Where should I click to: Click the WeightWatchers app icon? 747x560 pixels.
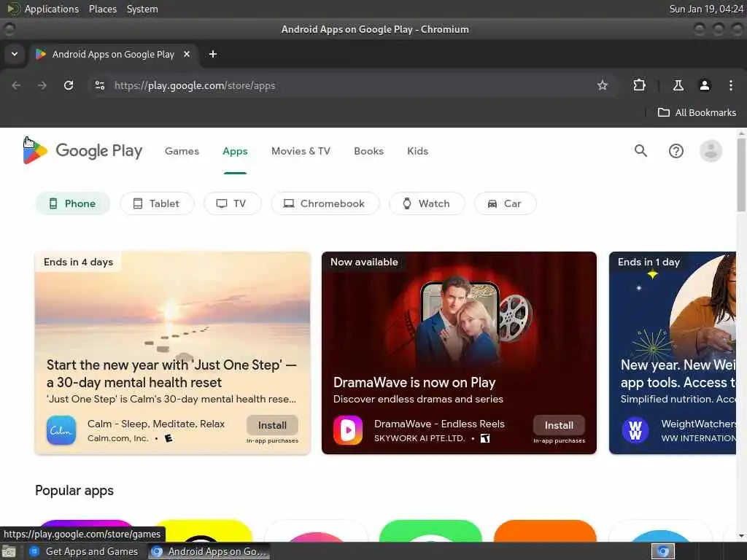click(x=635, y=430)
